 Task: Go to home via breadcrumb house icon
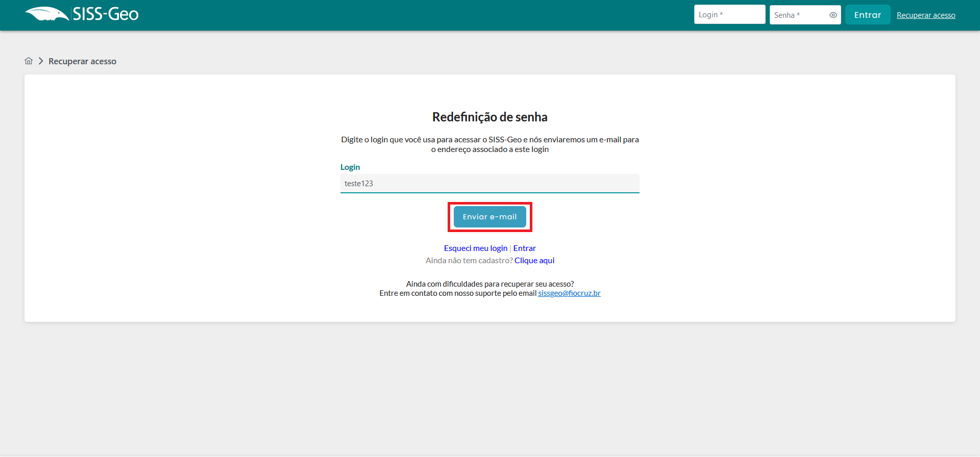pos(29,61)
